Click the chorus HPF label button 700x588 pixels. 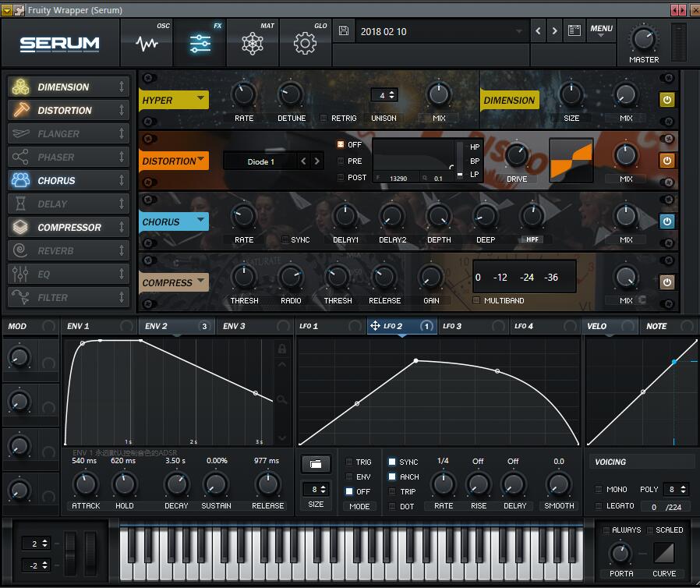[532, 239]
